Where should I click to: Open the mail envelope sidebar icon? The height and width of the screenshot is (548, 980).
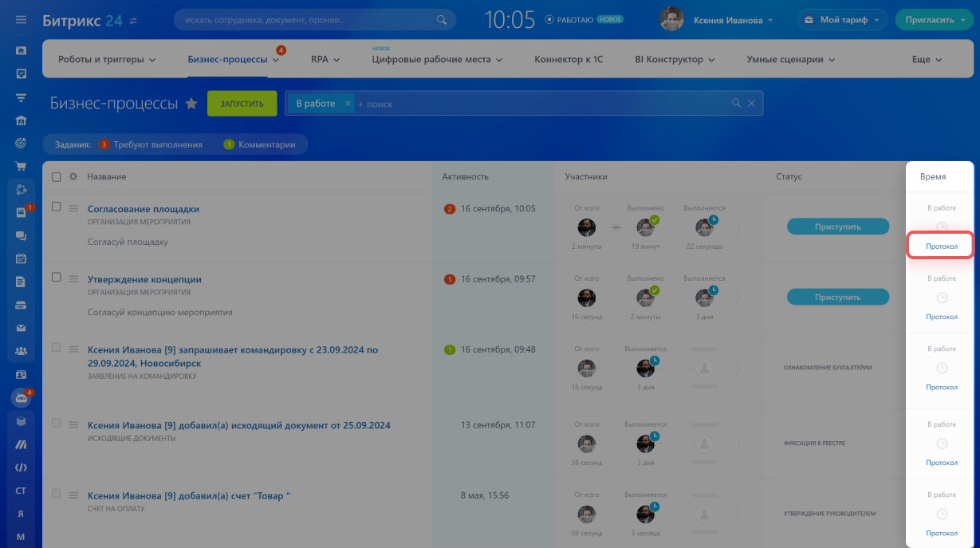pyautogui.click(x=21, y=328)
